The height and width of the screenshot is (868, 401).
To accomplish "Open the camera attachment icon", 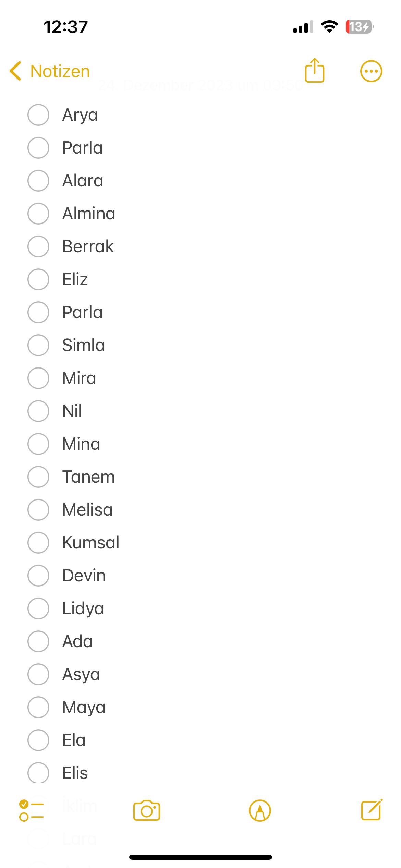I will (x=147, y=811).
